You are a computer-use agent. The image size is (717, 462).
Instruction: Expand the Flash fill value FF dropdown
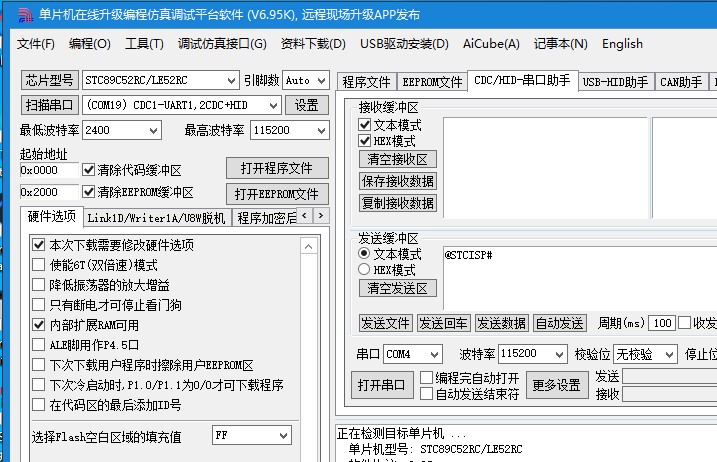[284, 435]
